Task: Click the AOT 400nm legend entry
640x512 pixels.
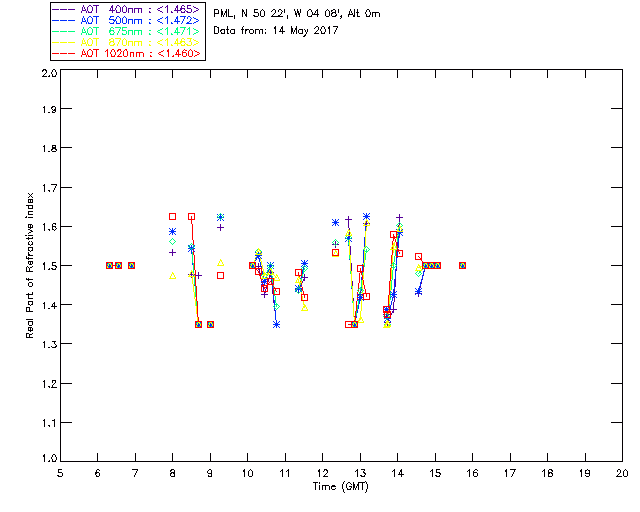Action: pyautogui.click(x=127, y=9)
